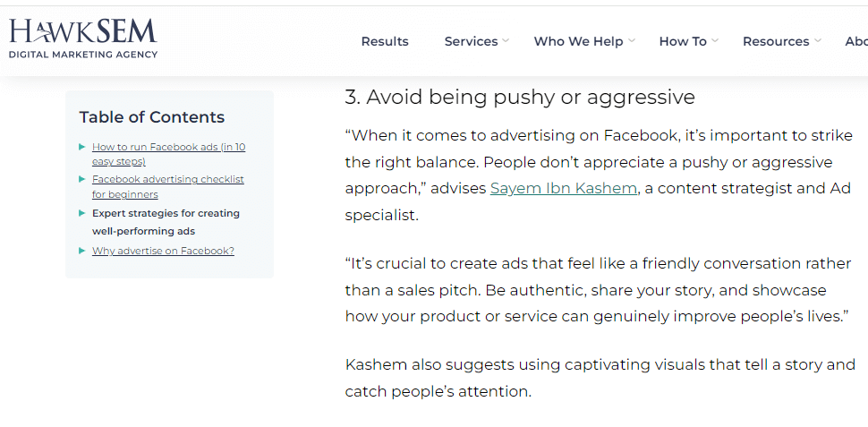
Task: Open "Why advertise on Facebook?" contents link
Action: (163, 251)
